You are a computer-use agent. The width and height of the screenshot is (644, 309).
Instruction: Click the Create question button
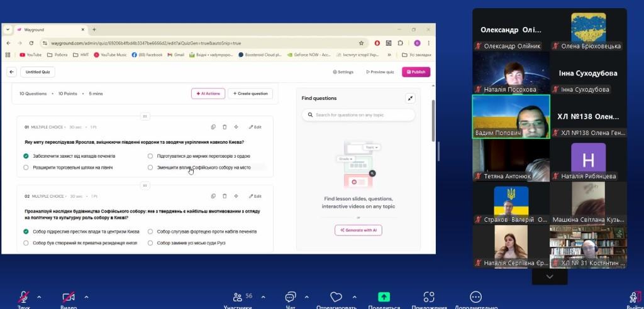pyautogui.click(x=250, y=94)
